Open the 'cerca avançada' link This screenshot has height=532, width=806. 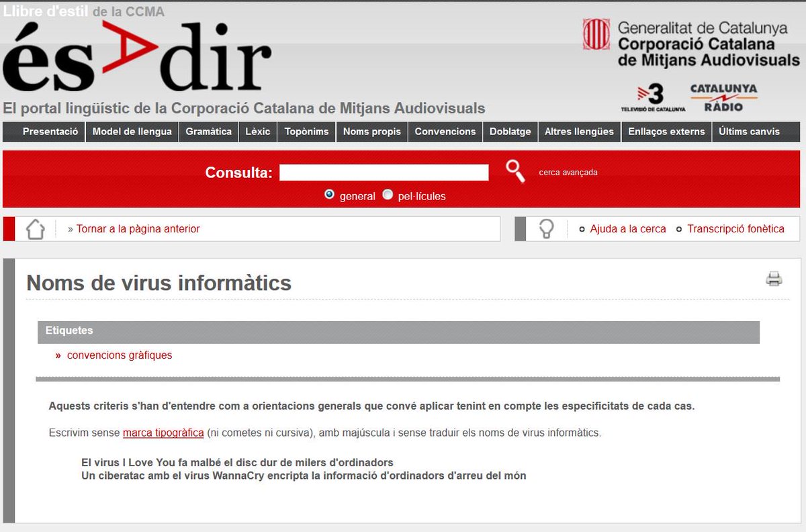coord(568,173)
